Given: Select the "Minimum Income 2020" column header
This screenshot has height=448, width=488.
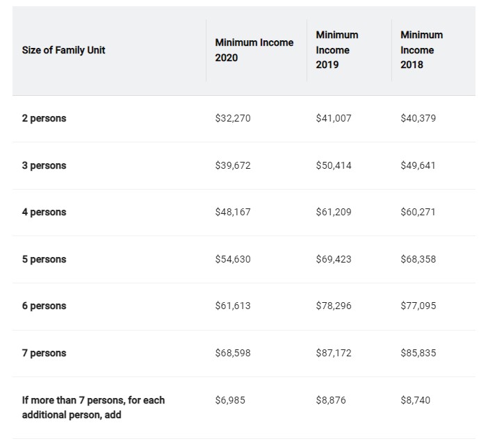Looking at the screenshot, I should [254, 50].
